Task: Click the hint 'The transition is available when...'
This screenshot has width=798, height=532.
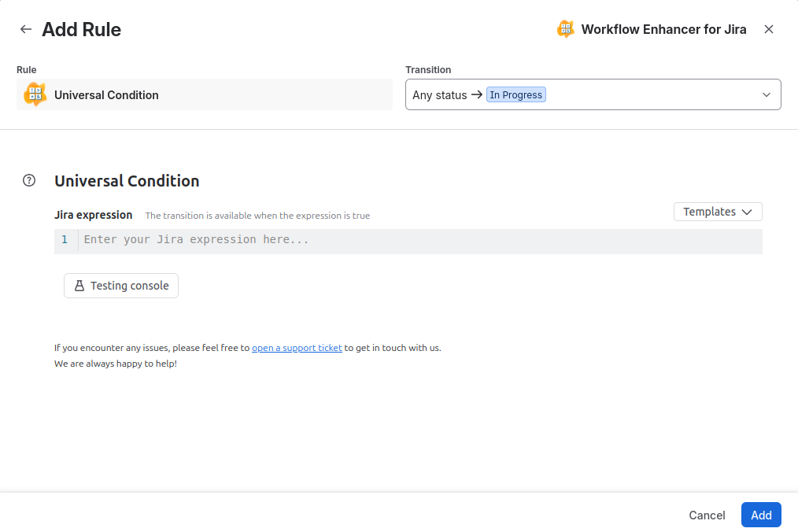Action: click(257, 216)
